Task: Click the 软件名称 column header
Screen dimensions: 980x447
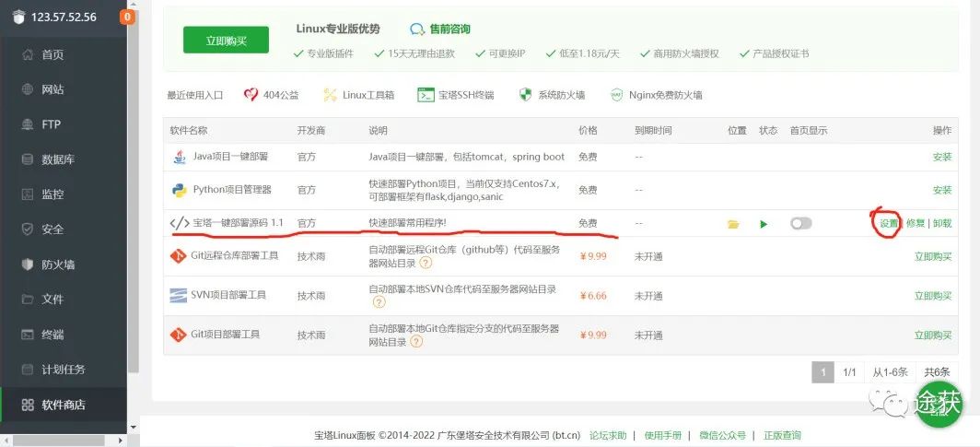Action: (x=189, y=131)
